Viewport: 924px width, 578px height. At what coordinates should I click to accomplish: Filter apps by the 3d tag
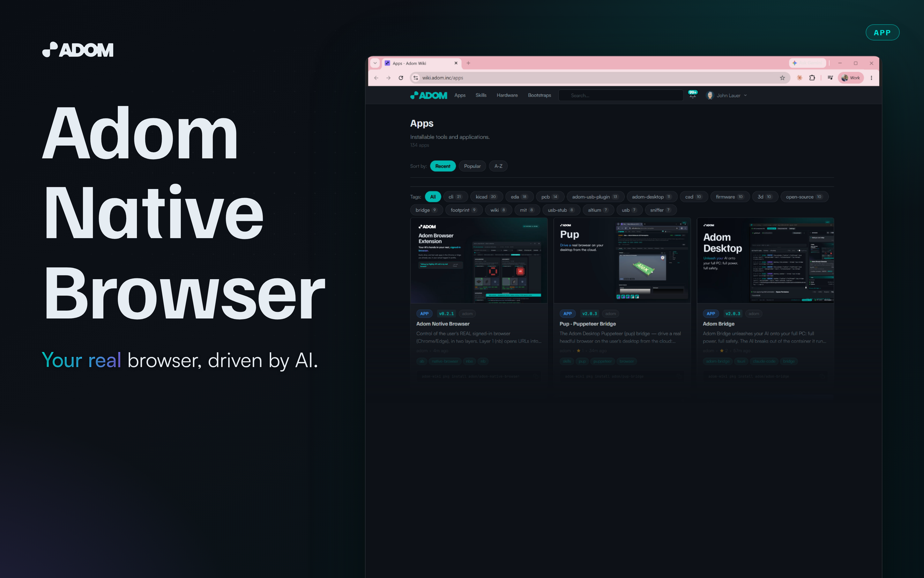click(x=765, y=197)
